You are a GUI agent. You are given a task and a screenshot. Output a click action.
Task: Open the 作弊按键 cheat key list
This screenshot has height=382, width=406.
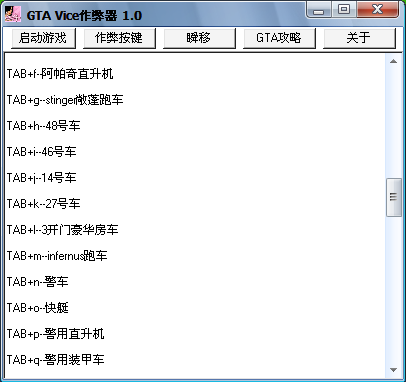coord(119,38)
